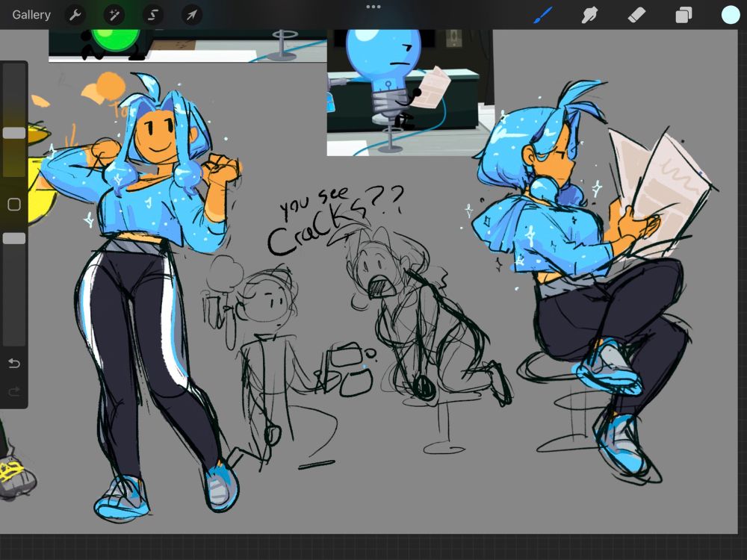Redo the last undone stroke

[14, 391]
